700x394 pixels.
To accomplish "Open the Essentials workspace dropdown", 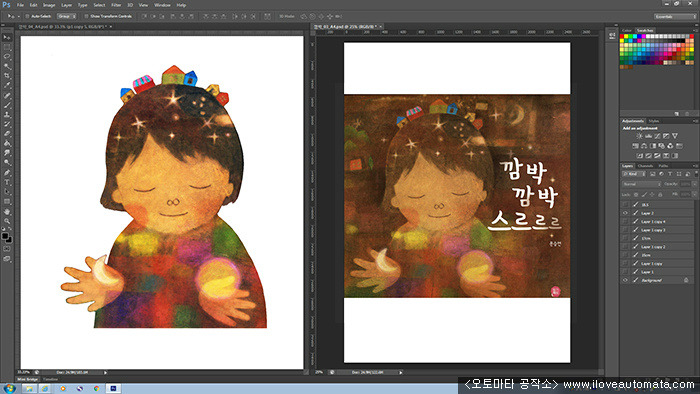I will click(675, 17).
